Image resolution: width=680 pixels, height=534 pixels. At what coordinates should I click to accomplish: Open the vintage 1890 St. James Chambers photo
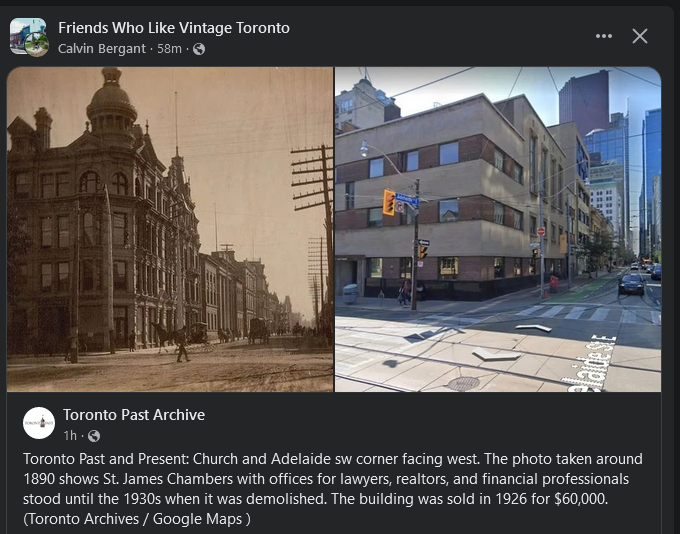pyautogui.click(x=170, y=229)
